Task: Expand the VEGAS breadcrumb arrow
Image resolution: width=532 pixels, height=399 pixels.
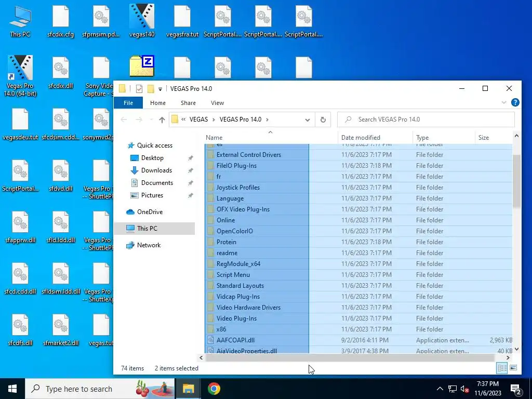Action: point(214,119)
